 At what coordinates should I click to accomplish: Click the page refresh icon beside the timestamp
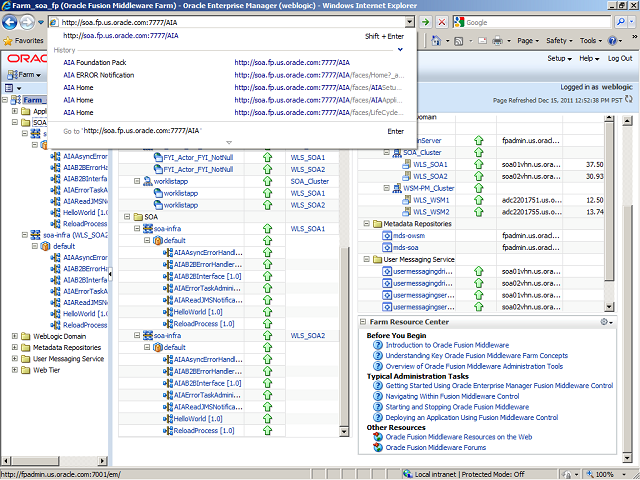[x=630, y=101]
